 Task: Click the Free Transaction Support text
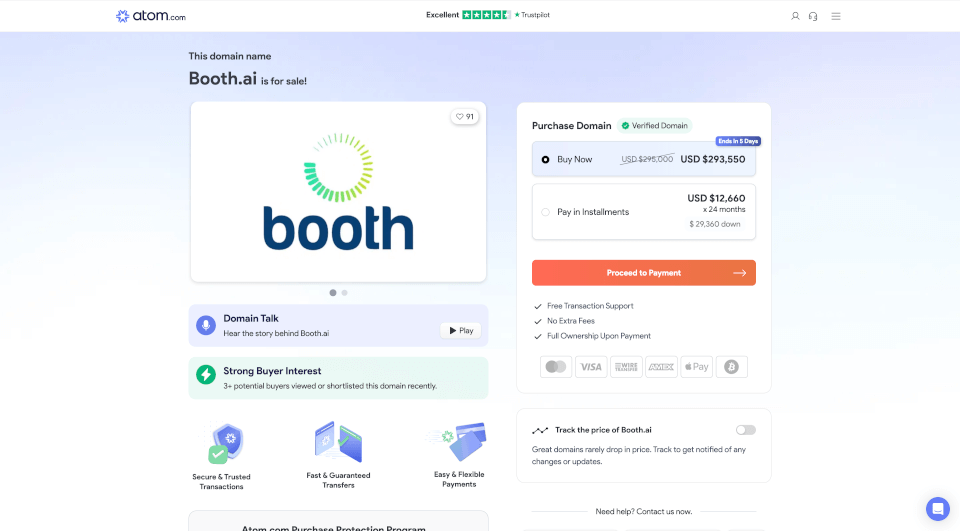[590, 306]
